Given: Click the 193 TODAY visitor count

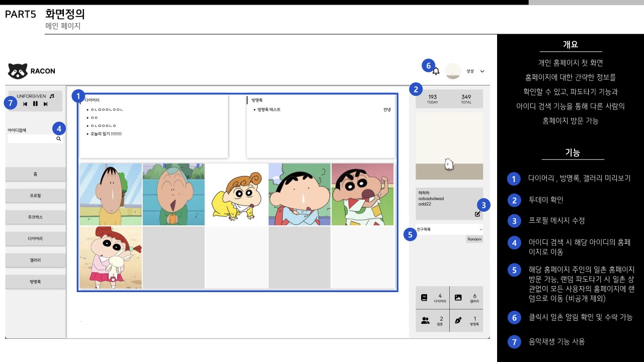Looking at the screenshot, I should tap(432, 99).
